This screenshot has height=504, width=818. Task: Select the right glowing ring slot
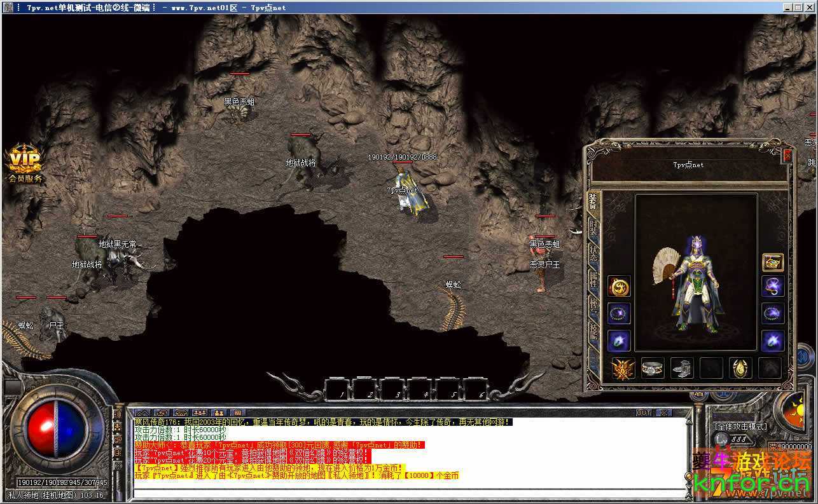[x=773, y=340]
